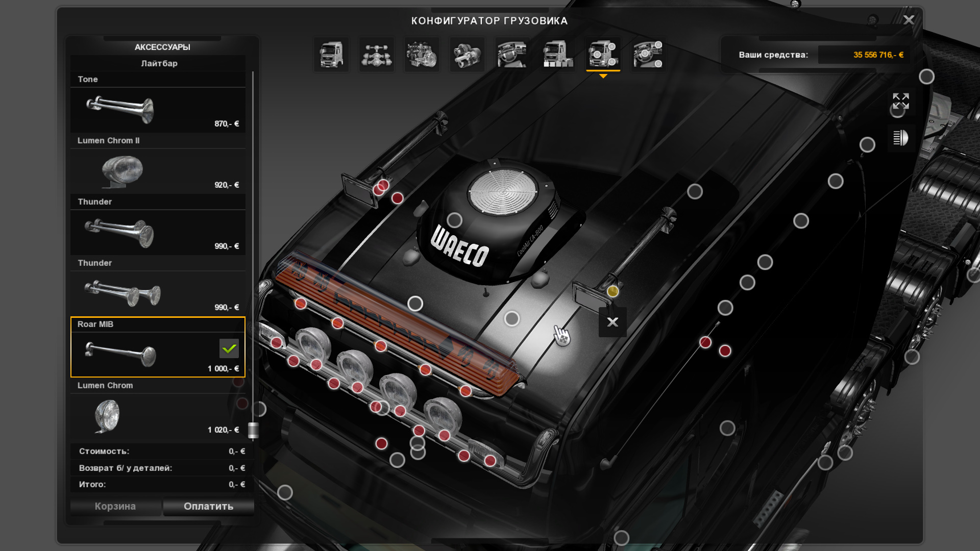Select the Lumen Chrom lamp thumbnail
The image size is (980, 551).
click(107, 416)
